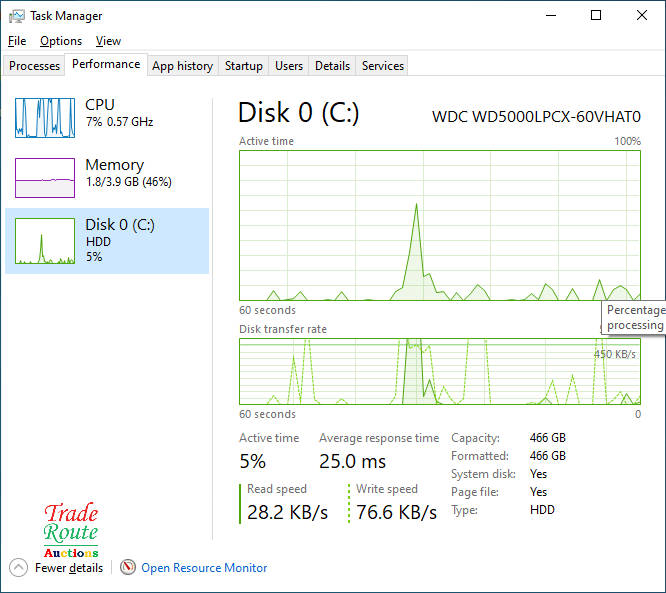
Task: Select the CPU usage mini graph thumbnail
Action: pos(45,117)
